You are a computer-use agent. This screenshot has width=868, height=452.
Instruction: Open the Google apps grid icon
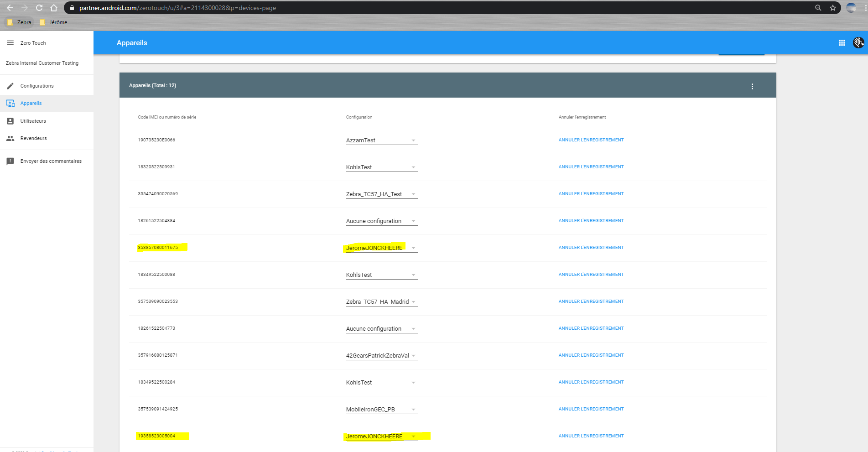tap(842, 42)
